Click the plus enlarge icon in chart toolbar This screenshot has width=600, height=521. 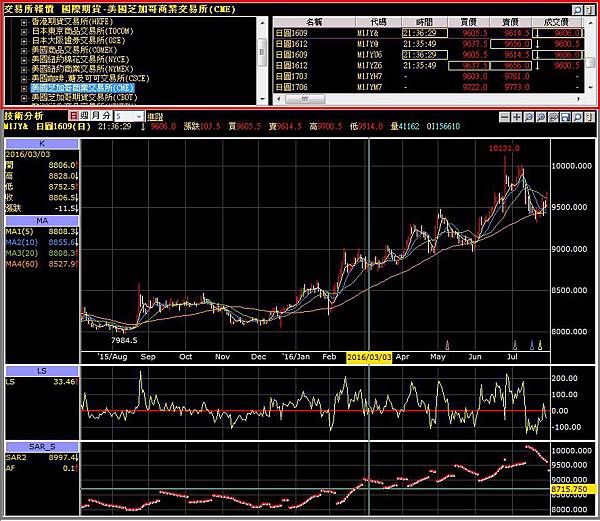[x=517, y=117]
